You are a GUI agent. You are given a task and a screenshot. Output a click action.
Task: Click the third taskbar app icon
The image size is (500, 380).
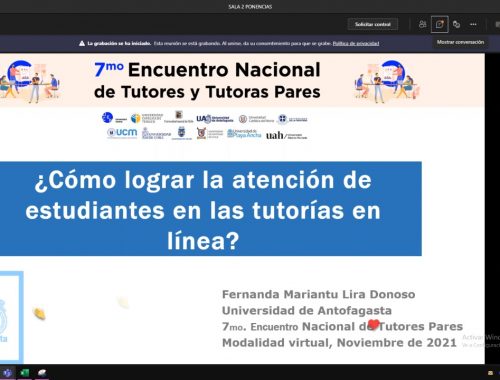(x=42, y=373)
